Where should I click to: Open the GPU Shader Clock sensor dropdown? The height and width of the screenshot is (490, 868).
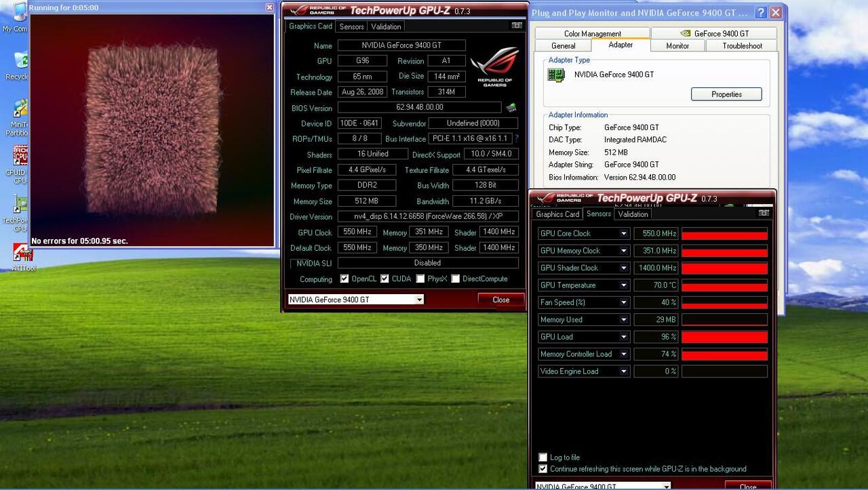pyautogui.click(x=624, y=268)
